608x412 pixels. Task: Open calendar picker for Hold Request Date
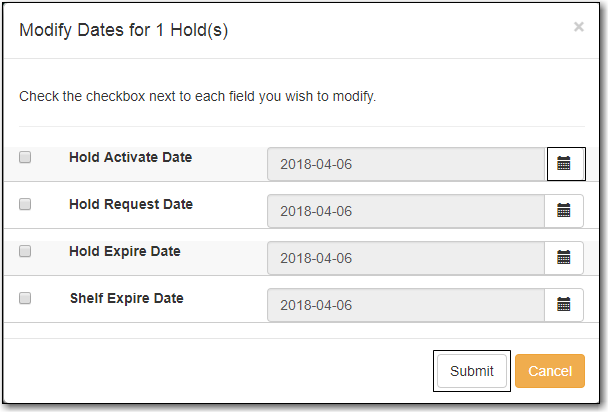(x=564, y=211)
